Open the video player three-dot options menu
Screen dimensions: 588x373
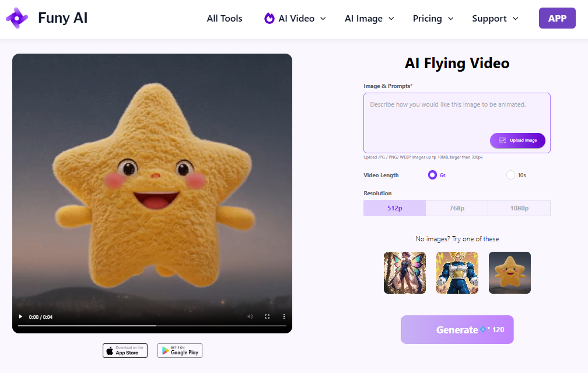(x=284, y=316)
